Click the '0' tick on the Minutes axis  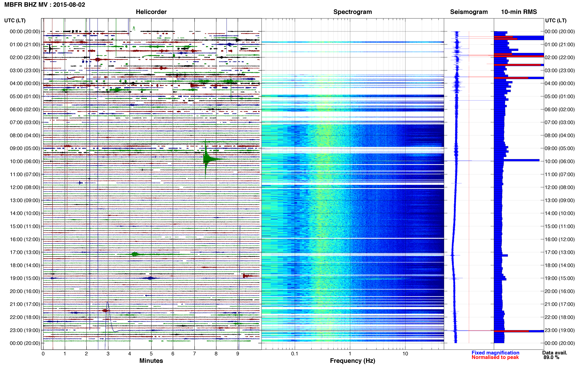point(43,354)
